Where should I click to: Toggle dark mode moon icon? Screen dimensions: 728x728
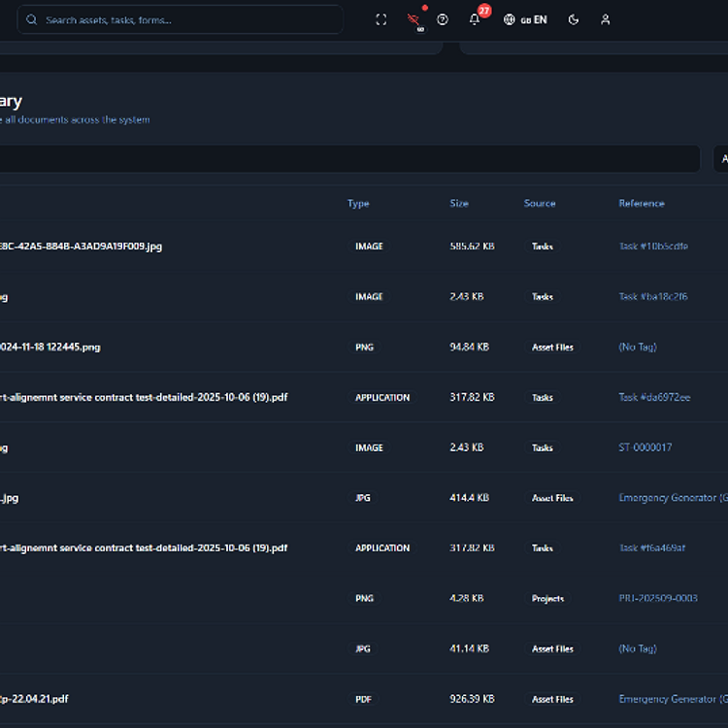point(574,19)
